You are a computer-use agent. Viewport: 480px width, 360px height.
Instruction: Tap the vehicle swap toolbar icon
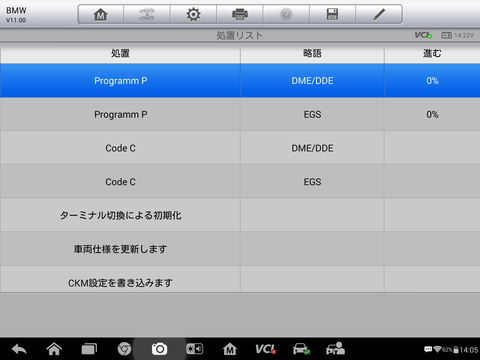pos(147,14)
